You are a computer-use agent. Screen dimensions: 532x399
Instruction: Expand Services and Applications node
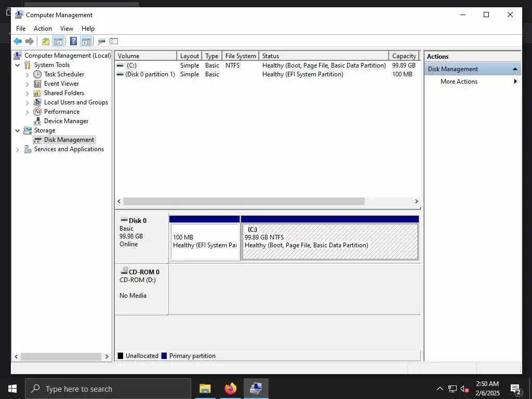18,150
